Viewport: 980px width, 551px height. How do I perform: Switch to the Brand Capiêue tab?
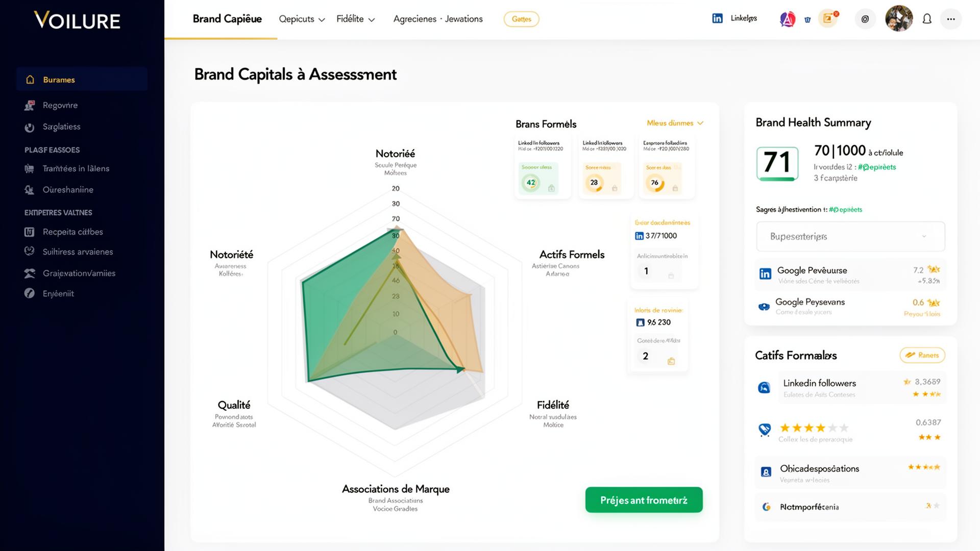click(x=227, y=19)
